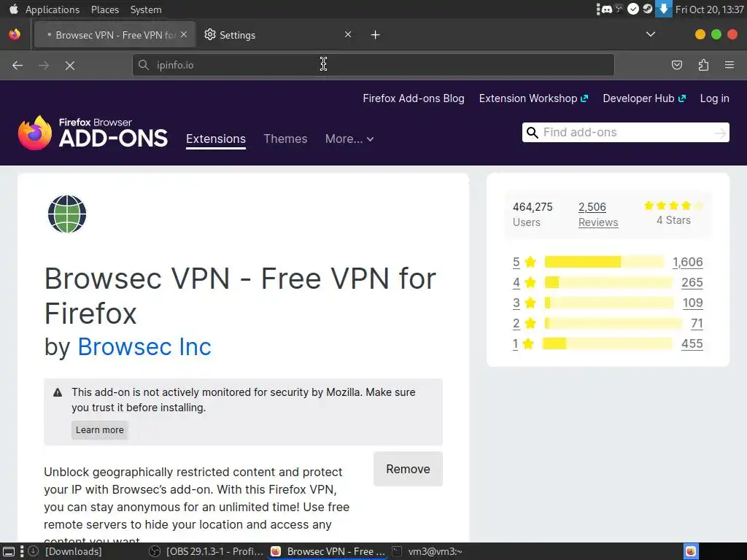747x560 pixels.
Task: Open the Browsec Inc author link
Action: point(144,346)
